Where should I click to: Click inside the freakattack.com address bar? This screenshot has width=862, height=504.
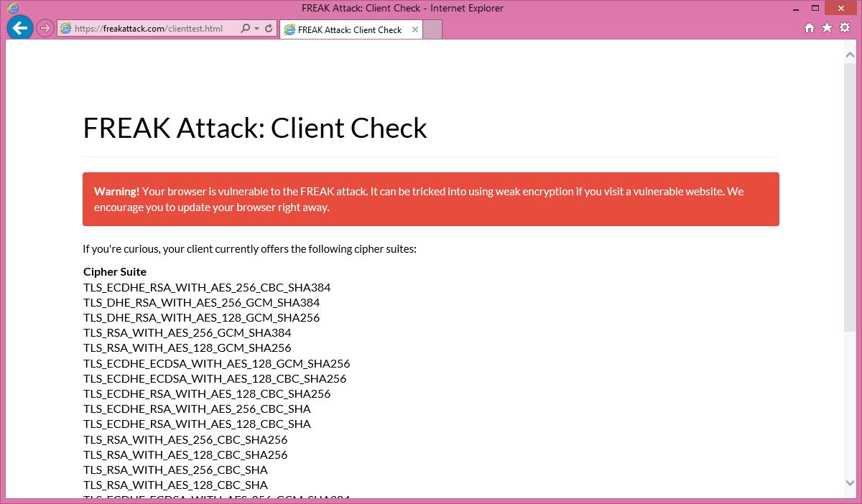click(x=151, y=28)
